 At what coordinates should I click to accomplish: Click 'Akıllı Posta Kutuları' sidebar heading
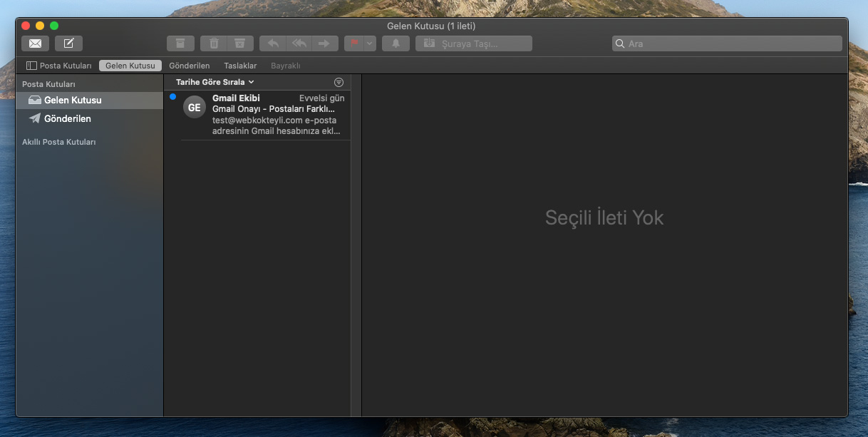click(x=59, y=142)
